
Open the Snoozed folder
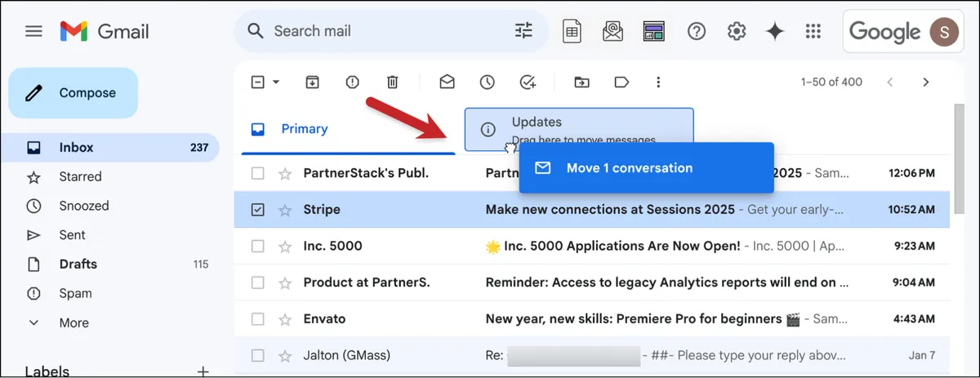pyautogui.click(x=110, y=206)
